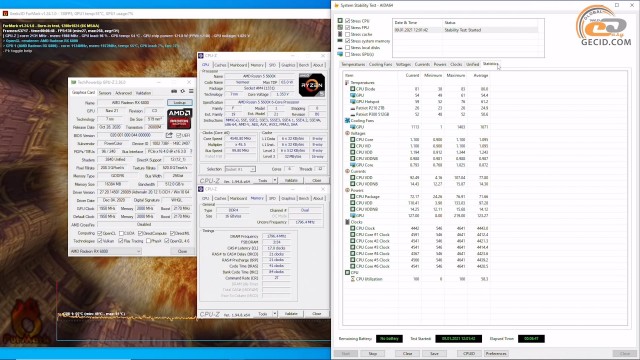Switch to Voltages tab in AIDA64
The height and width of the screenshot is (360, 640).
403,64
